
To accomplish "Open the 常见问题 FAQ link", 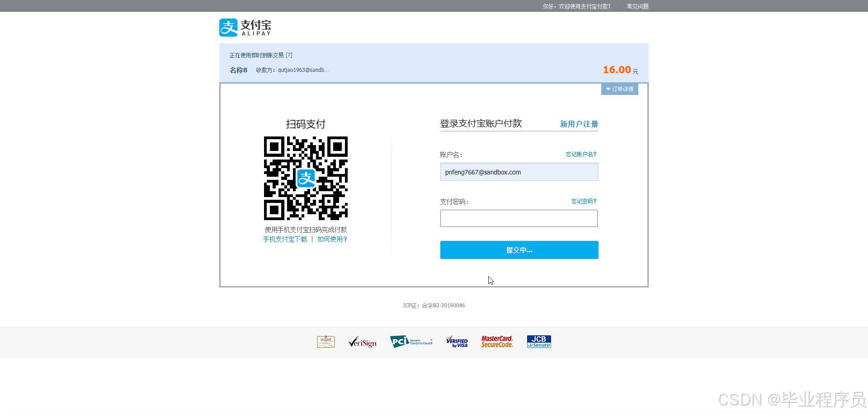I will click(637, 6).
